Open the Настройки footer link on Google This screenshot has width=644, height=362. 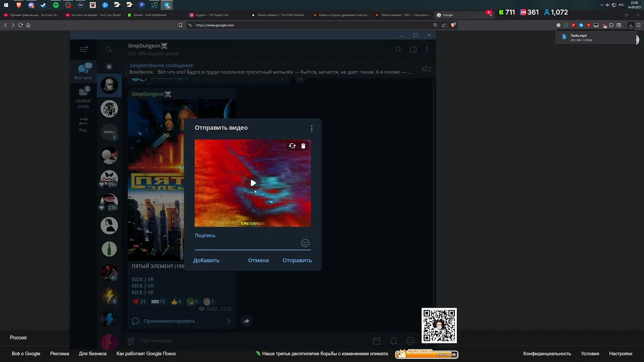(620, 354)
